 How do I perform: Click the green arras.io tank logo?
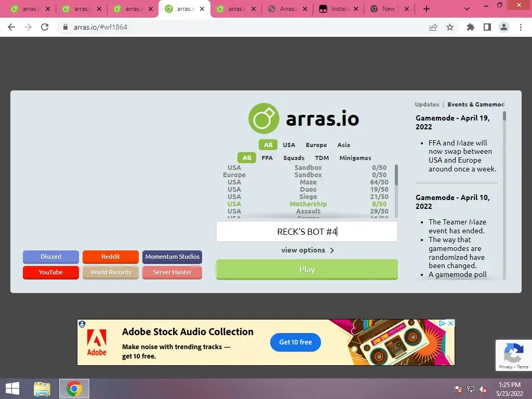pos(263,118)
